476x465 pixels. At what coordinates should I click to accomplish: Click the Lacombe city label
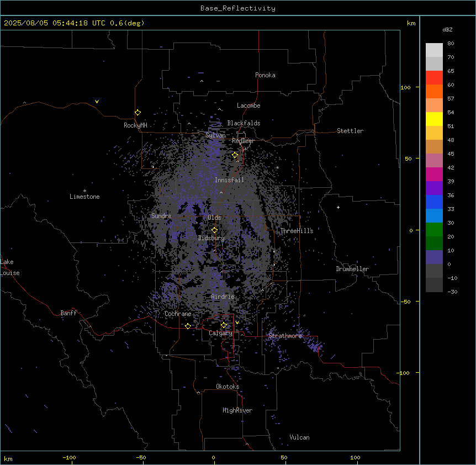[x=248, y=105]
